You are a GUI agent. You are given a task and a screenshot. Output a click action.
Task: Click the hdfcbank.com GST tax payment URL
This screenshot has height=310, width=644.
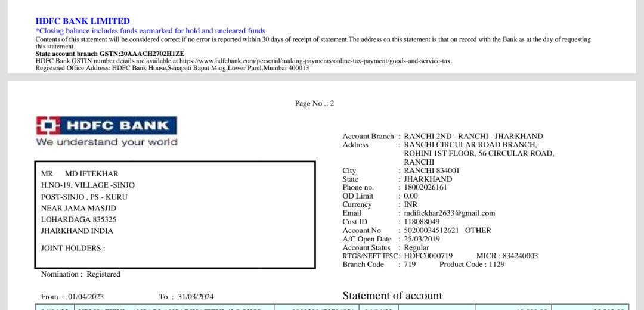pos(316,61)
